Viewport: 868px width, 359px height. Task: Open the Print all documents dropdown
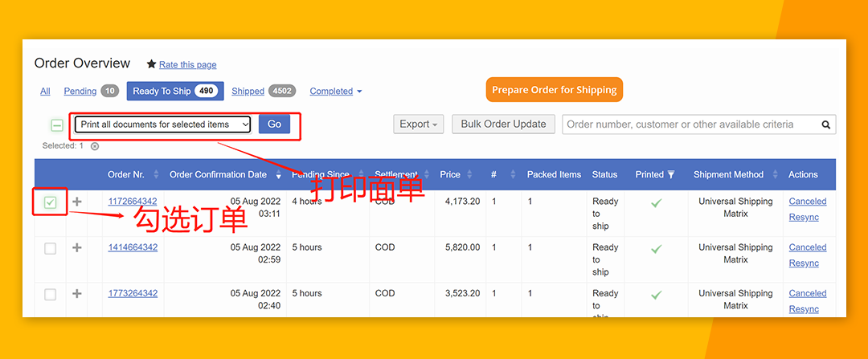[162, 124]
